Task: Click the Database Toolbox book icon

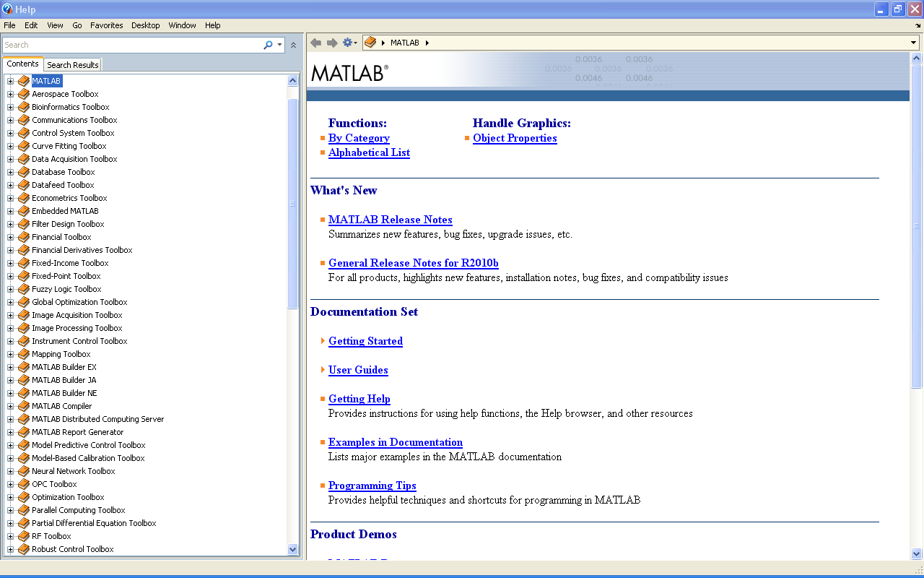Action: click(x=24, y=172)
